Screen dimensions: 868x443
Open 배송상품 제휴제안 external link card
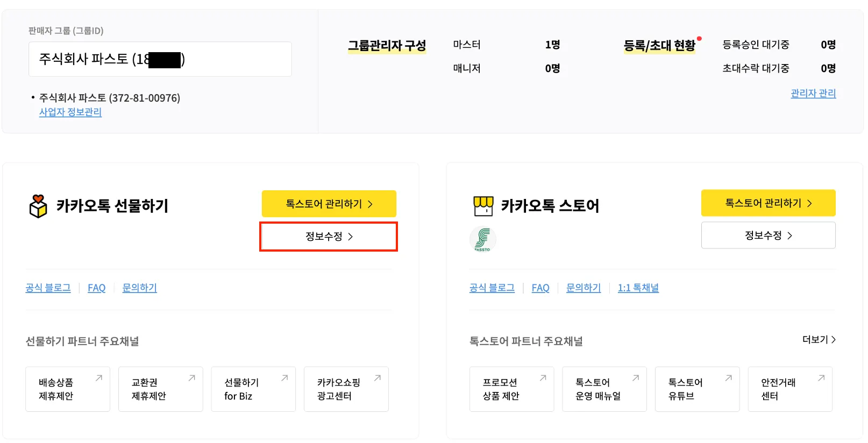tap(68, 389)
